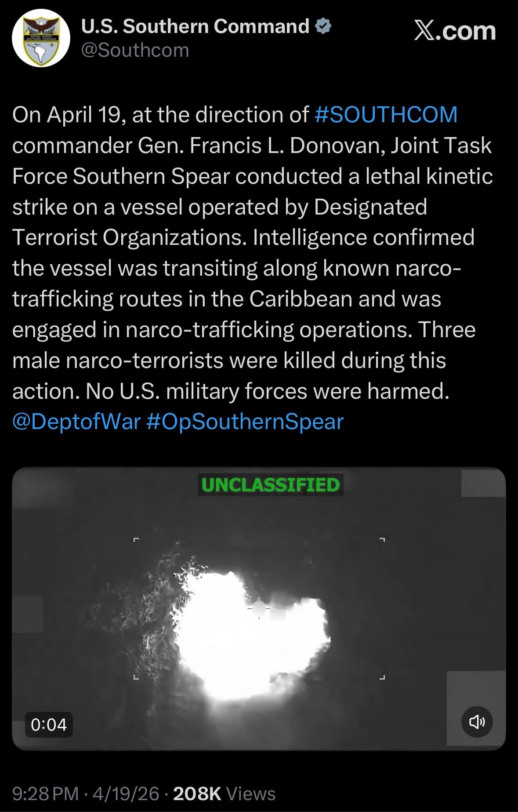This screenshot has height=812, width=518.
Task: Click the 9:28 PM post timestamp
Action: pyautogui.click(x=45, y=794)
